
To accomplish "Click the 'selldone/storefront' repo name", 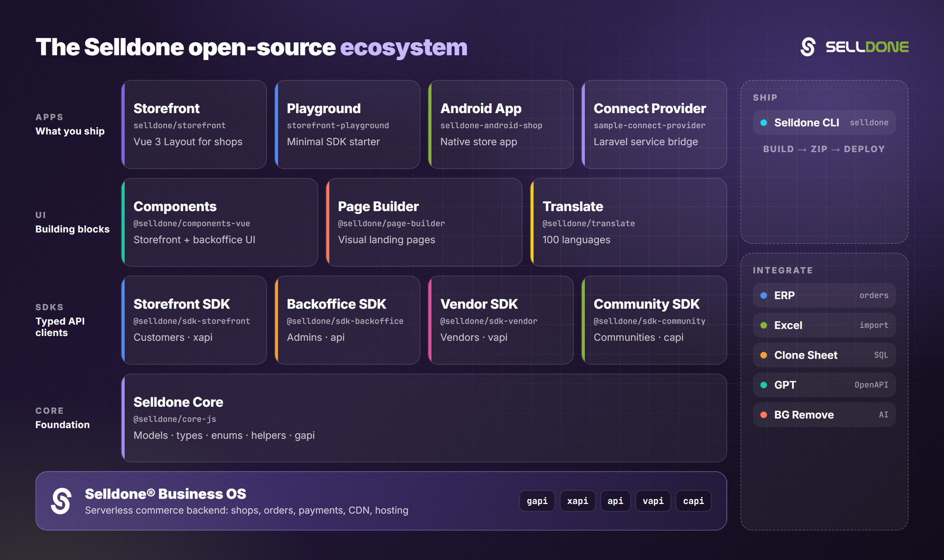I will [x=179, y=125].
